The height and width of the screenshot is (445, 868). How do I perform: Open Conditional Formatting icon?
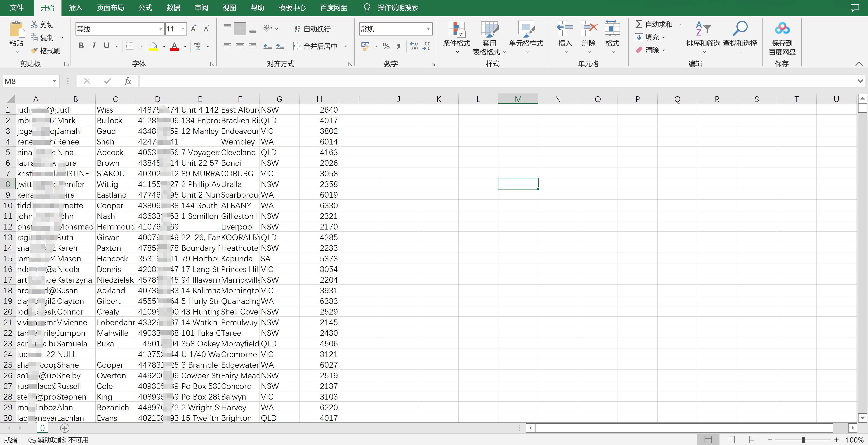pos(457,29)
